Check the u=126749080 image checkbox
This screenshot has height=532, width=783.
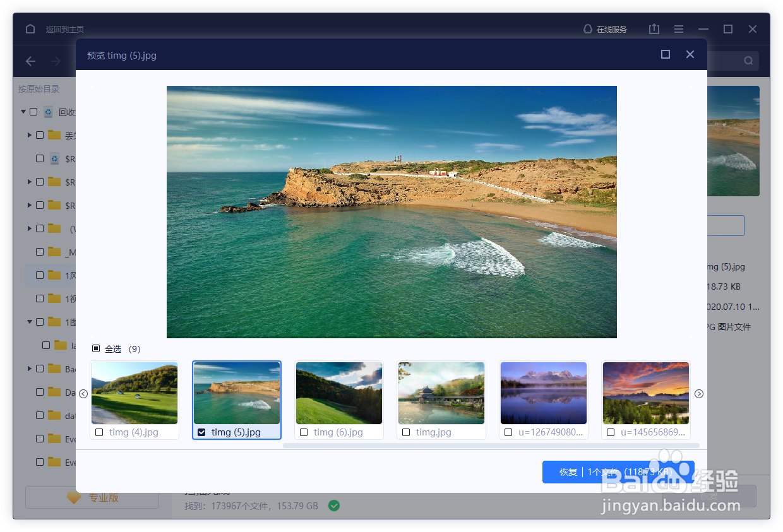click(x=508, y=432)
